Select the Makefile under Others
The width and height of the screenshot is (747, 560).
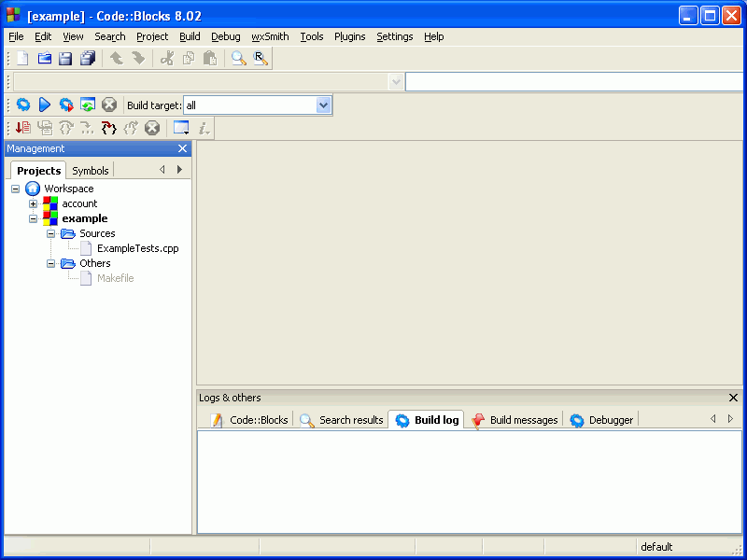[x=116, y=278]
